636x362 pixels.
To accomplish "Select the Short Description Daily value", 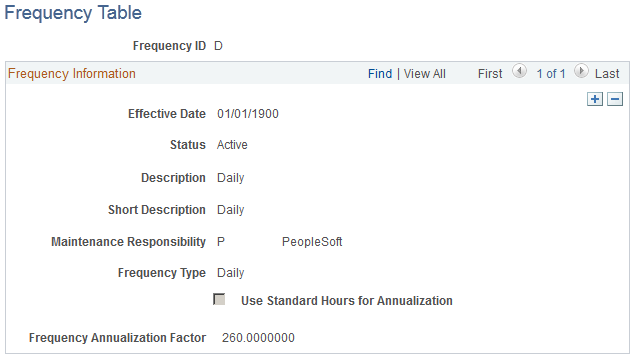I will pos(230,210).
